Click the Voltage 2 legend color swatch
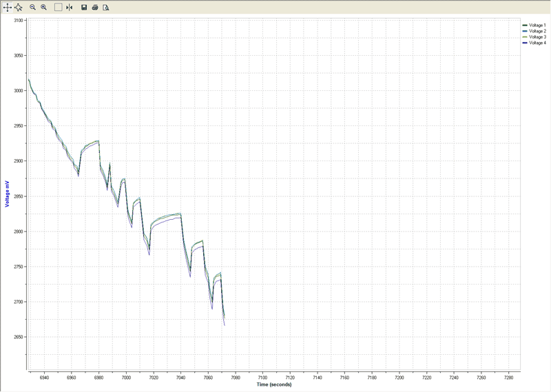Viewport: 551px width, 392px height. click(x=525, y=31)
